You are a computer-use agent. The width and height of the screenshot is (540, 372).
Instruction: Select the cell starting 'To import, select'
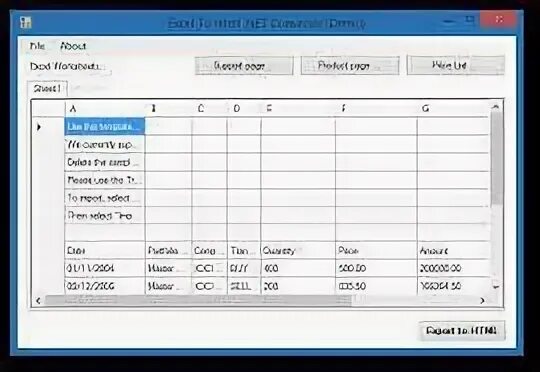(x=105, y=198)
